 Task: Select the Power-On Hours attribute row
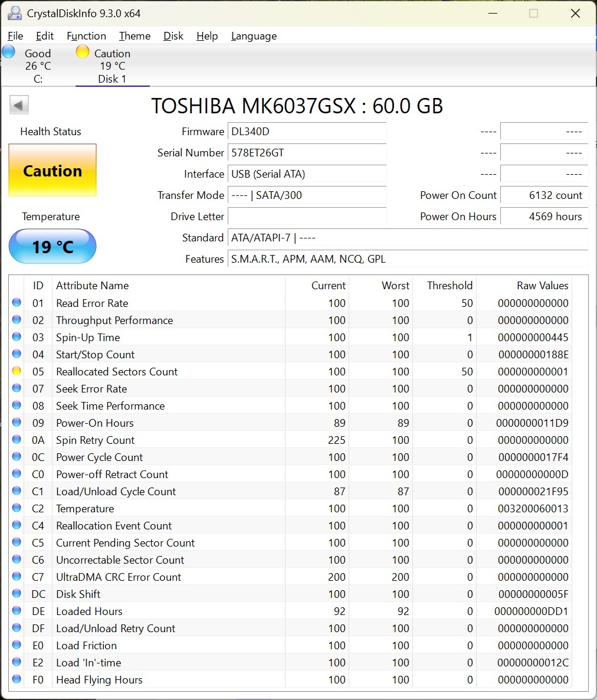pyautogui.click(x=94, y=423)
